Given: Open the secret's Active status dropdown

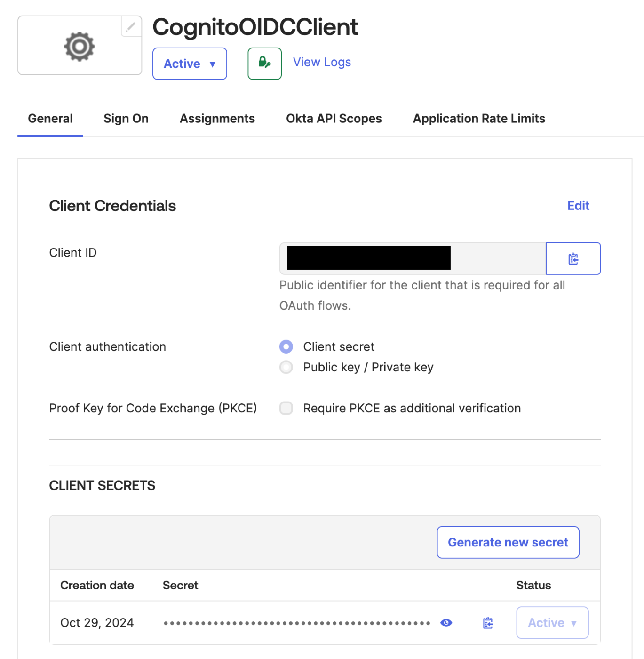Looking at the screenshot, I should pyautogui.click(x=552, y=623).
